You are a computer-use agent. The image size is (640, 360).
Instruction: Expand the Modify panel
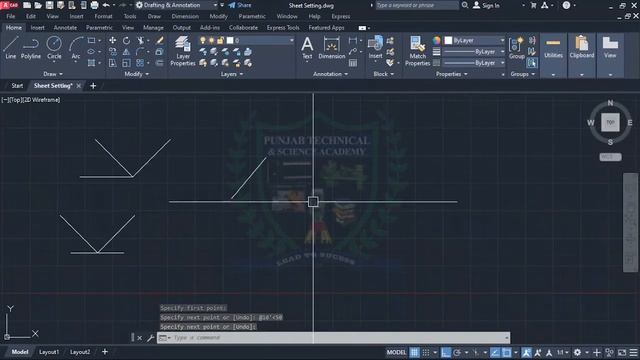(136, 74)
